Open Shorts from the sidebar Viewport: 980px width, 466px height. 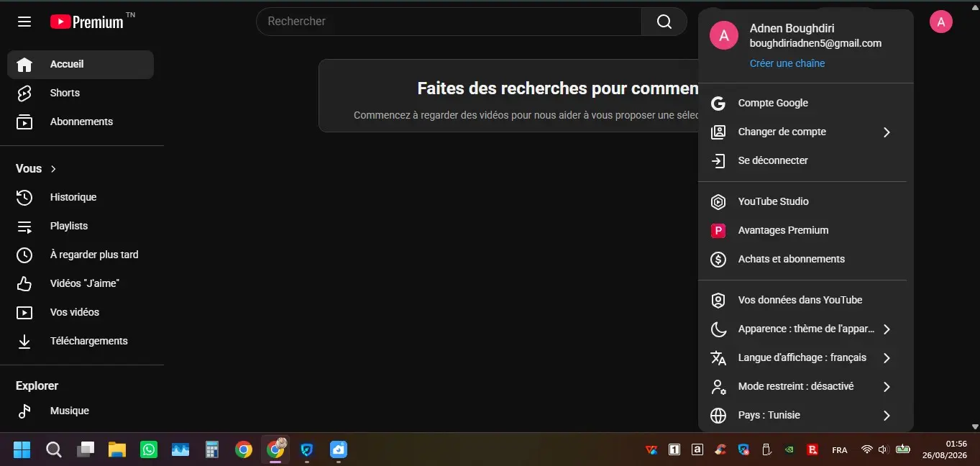tap(81, 93)
